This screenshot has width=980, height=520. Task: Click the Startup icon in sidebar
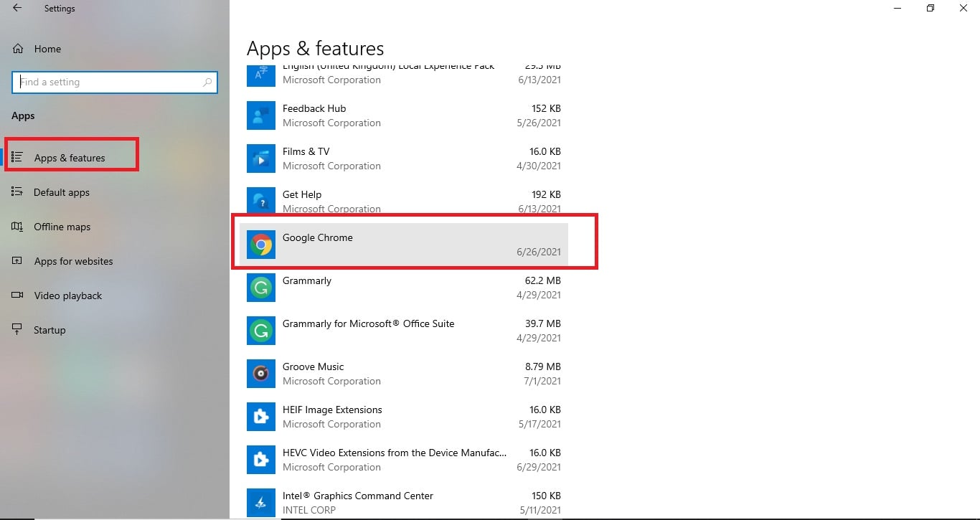pyautogui.click(x=18, y=330)
